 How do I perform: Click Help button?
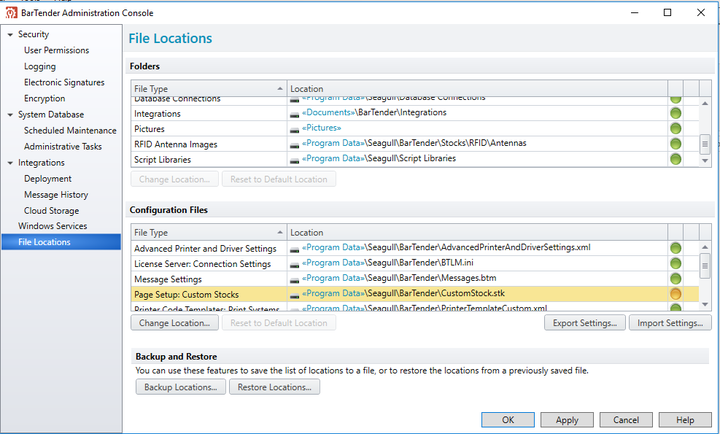click(685, 420)
